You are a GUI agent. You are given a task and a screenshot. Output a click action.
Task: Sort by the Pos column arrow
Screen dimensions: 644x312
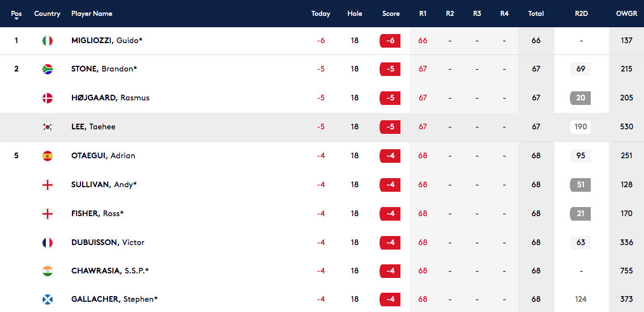[x=16, y=19]
